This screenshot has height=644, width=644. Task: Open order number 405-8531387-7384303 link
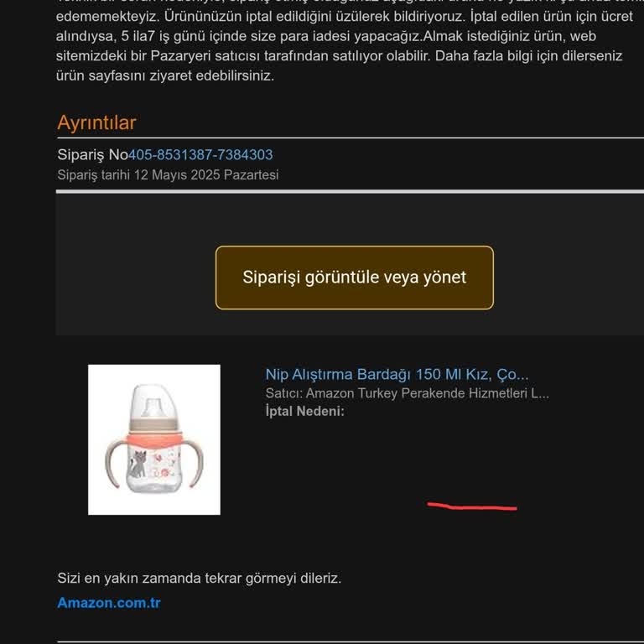point(200,155)
